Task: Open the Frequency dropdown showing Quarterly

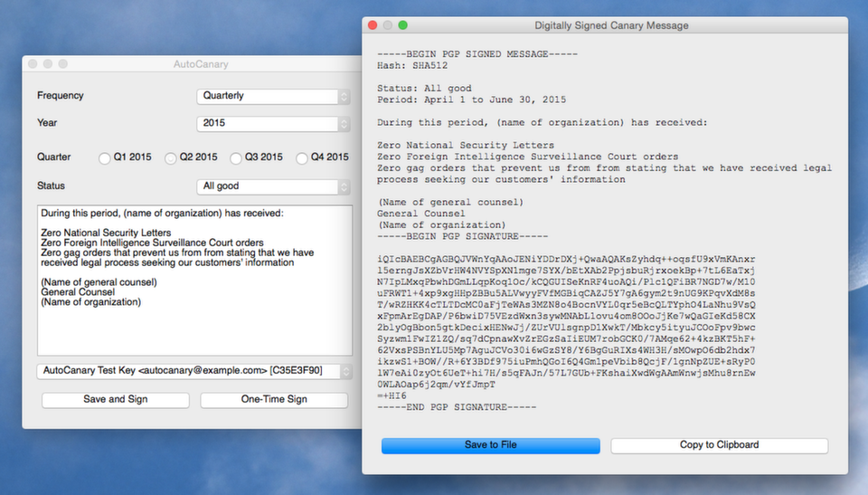Action: coord(273,96)
